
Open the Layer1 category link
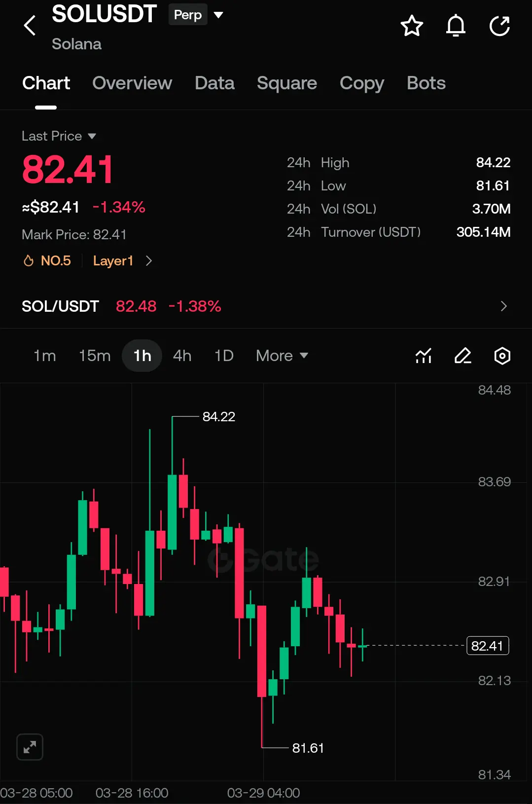tap(113, 260)
